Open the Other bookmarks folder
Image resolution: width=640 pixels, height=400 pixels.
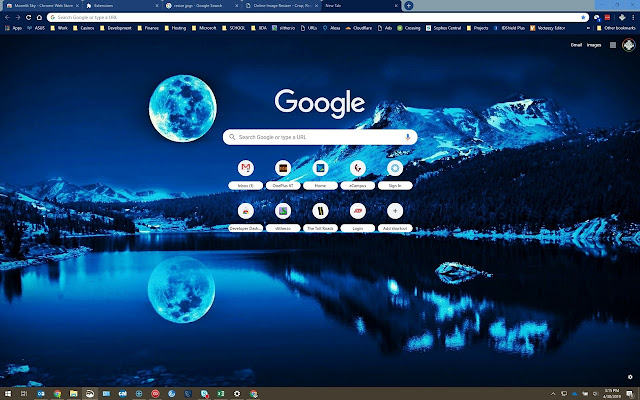click(616, 28)
